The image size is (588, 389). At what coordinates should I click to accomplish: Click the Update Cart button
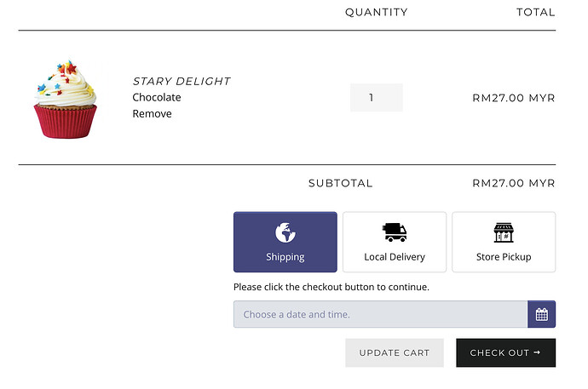click(395, 352)
